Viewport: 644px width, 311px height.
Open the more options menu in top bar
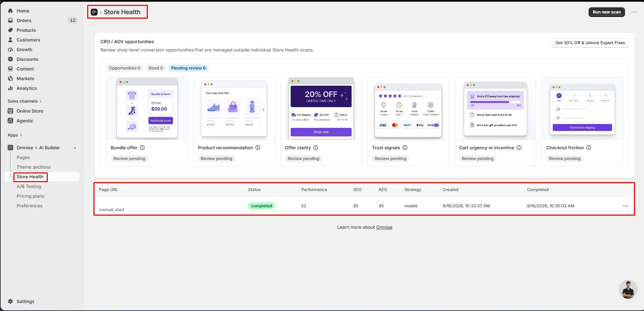point(634,12)
